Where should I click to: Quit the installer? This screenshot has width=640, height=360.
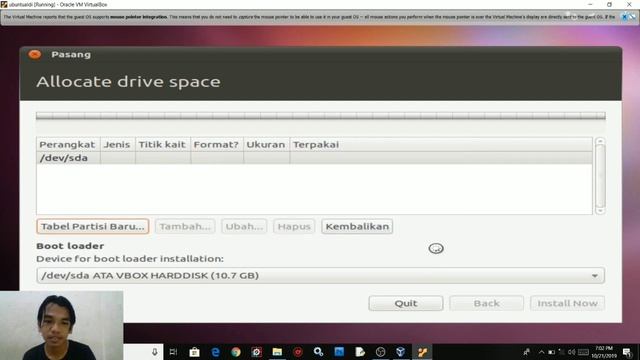406,303
